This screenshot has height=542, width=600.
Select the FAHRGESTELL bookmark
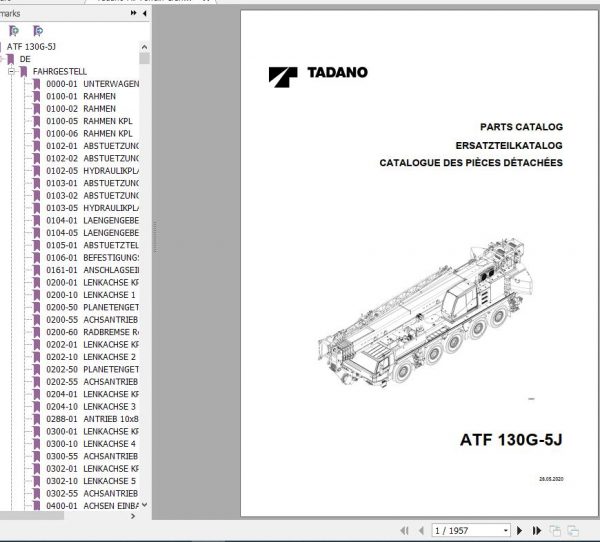click(x=60, y=72)
